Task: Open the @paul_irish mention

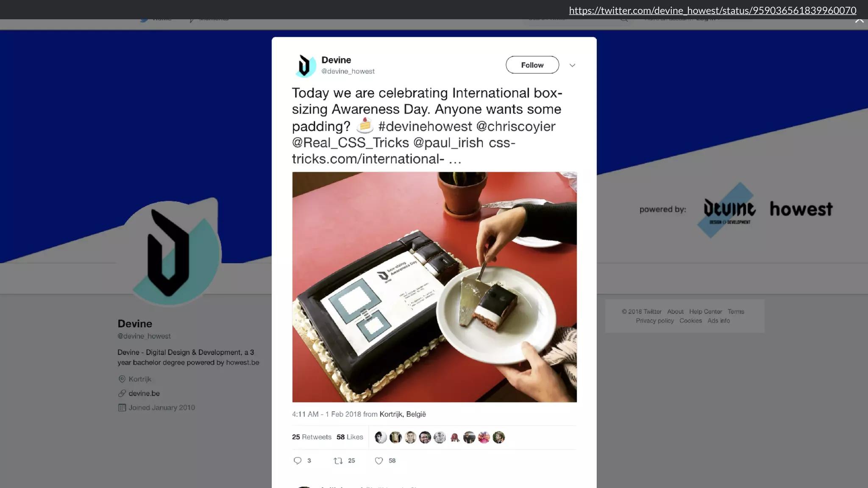Action: click(x=448, y=143)
